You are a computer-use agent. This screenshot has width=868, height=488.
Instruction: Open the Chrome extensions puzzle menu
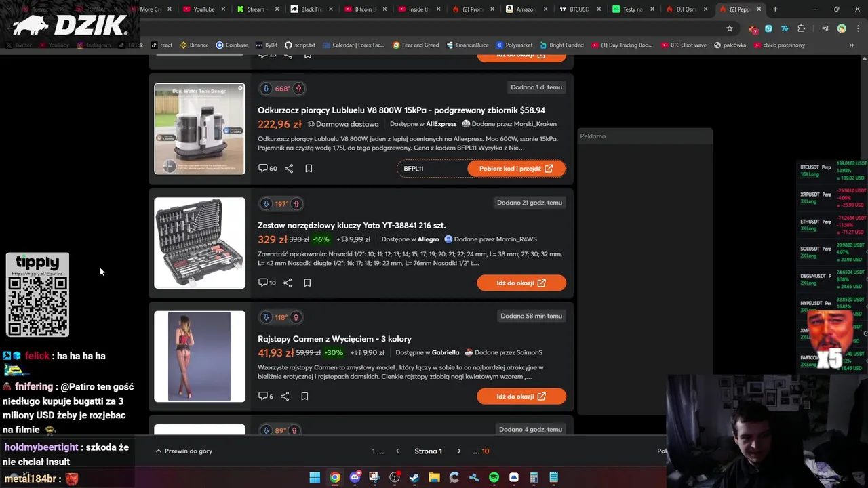point(802,28)
